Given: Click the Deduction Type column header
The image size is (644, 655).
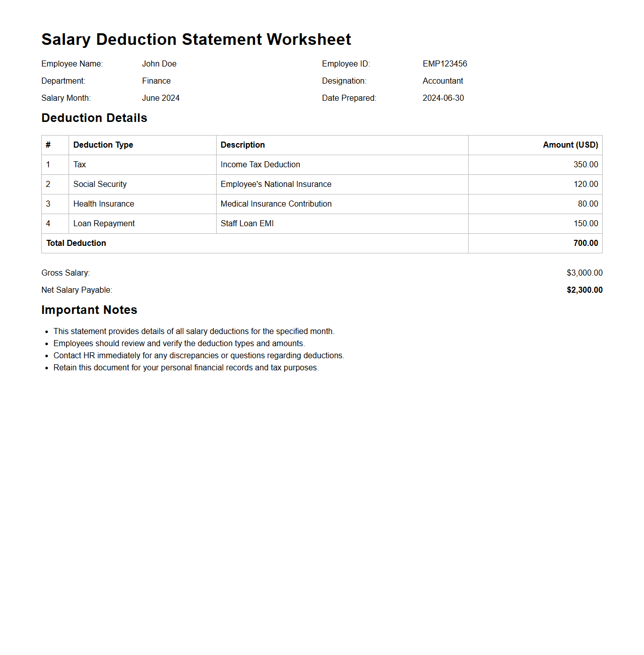Looking at the screenshot, I should tap(103, 145).
